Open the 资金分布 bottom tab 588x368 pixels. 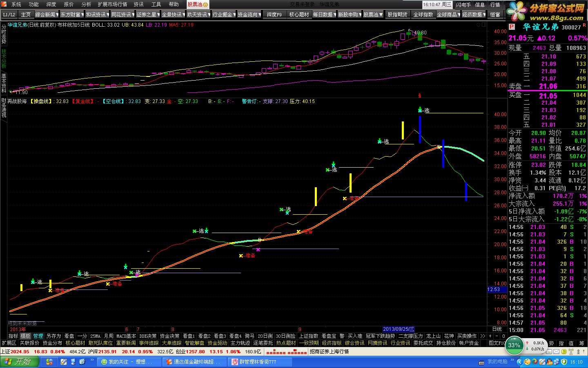point(52,343)
